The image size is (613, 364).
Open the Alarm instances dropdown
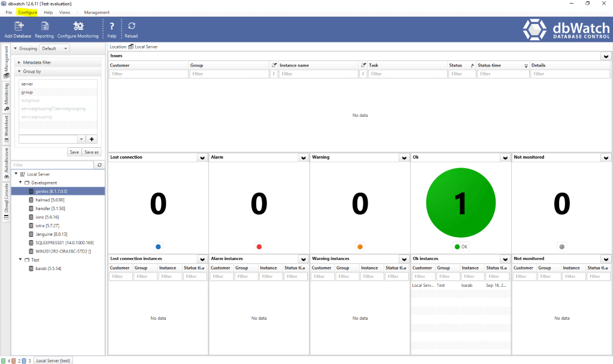[x=304, y=259]
